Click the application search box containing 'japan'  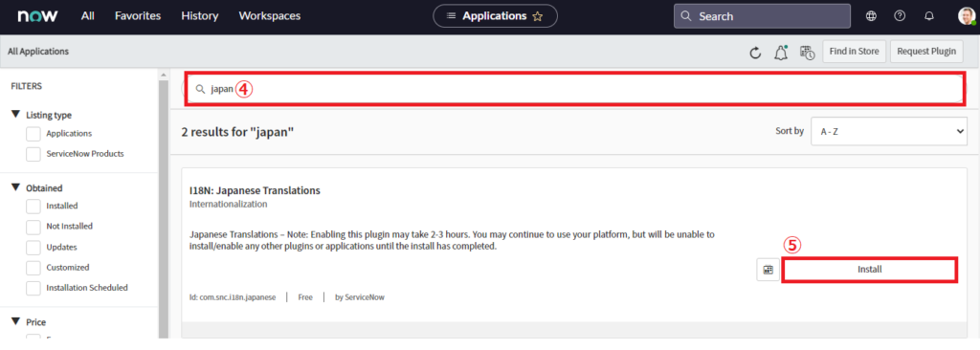click(x=574, y=89)
